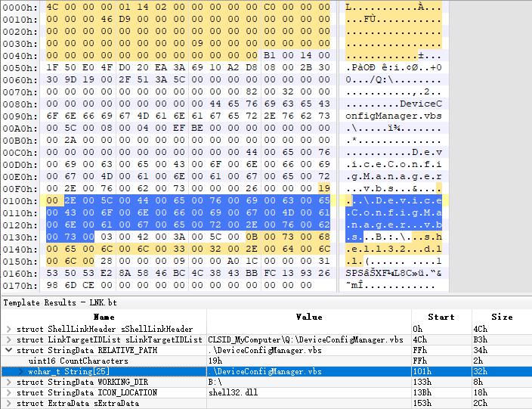Sort by the Value column header
The width and height of the screenshot is (532, 409).
pyautogui.click(x=309, y=317)
